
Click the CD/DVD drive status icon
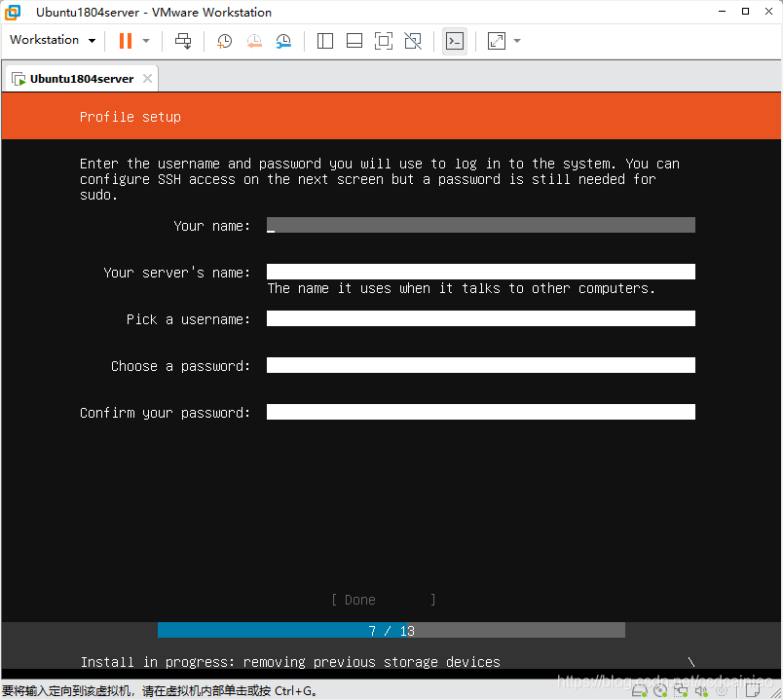click(x=660, y=691)
